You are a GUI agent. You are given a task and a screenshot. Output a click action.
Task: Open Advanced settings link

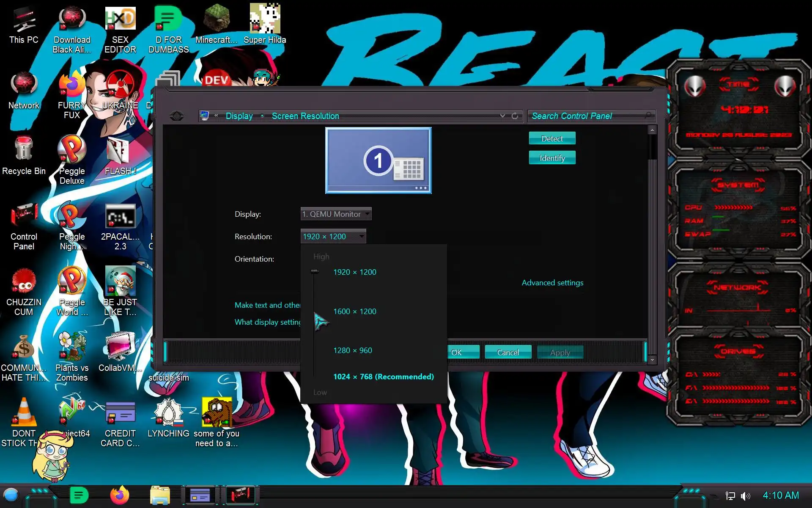tap(552, 283)
